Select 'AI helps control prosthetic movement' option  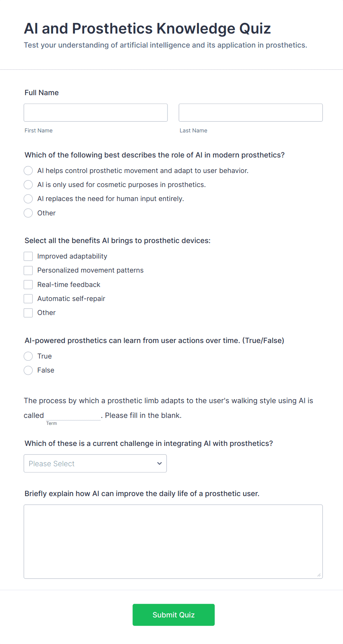(28, 170)
